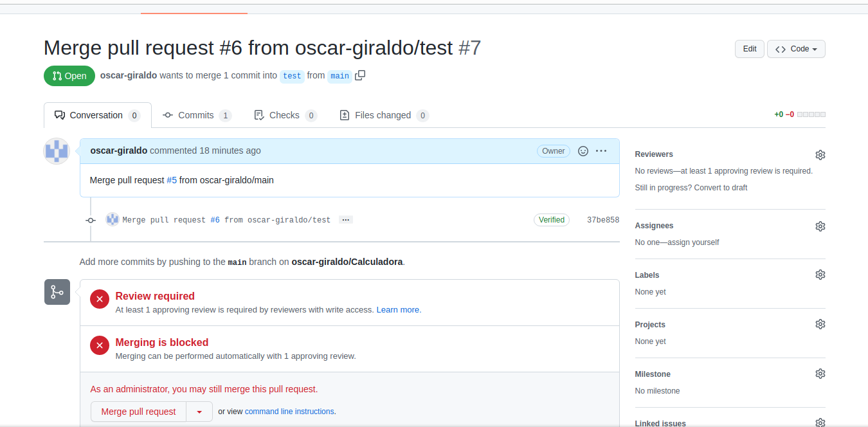Open pull request #5 link in comment
Image resolution: width=868 pixels, height=427 pixels.
coord(172,180)
